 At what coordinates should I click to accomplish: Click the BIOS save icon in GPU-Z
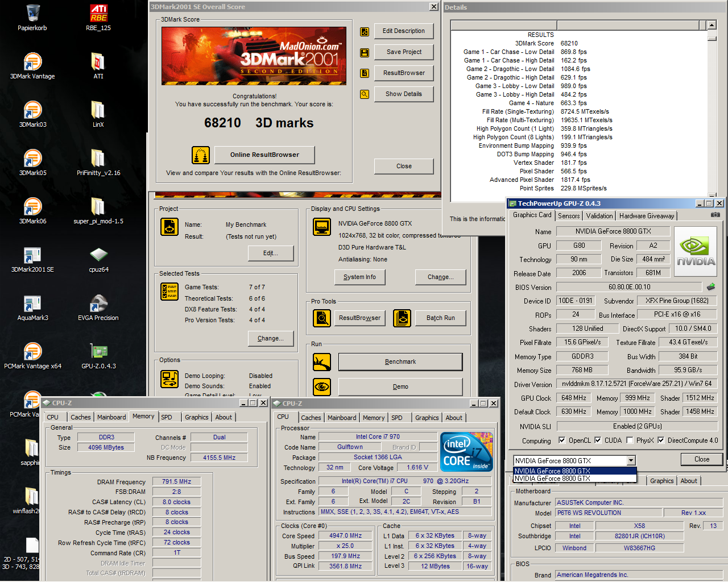[x=710, y=287]
